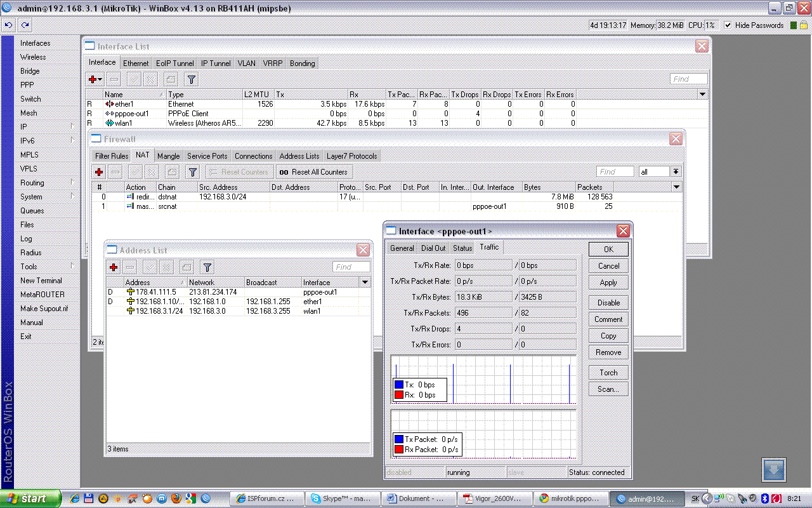The height and width of the screenshot is (508, 812).
Task: Open filter in Interface List toolbar
Action: (x=191, y=79)
